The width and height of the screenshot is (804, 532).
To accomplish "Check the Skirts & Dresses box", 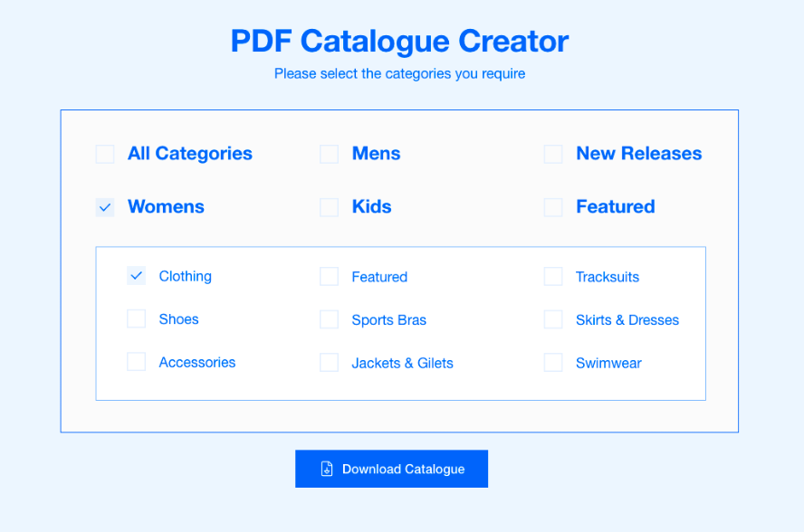I will (x=553, y=319).
